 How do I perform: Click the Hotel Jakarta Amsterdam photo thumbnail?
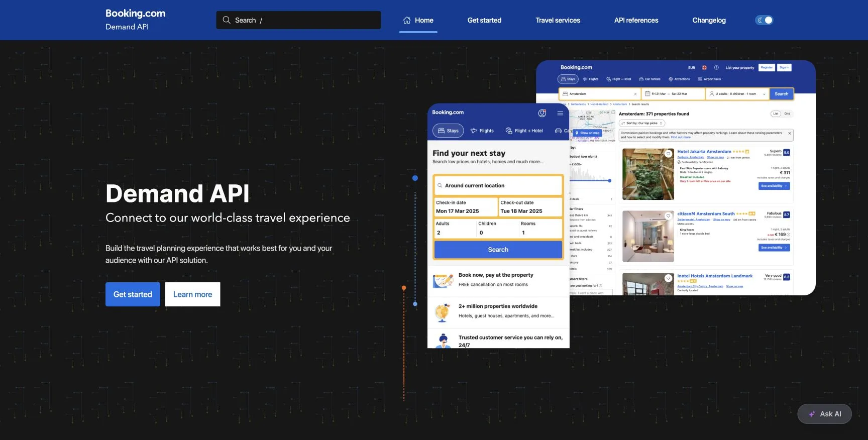coord(648,174)
